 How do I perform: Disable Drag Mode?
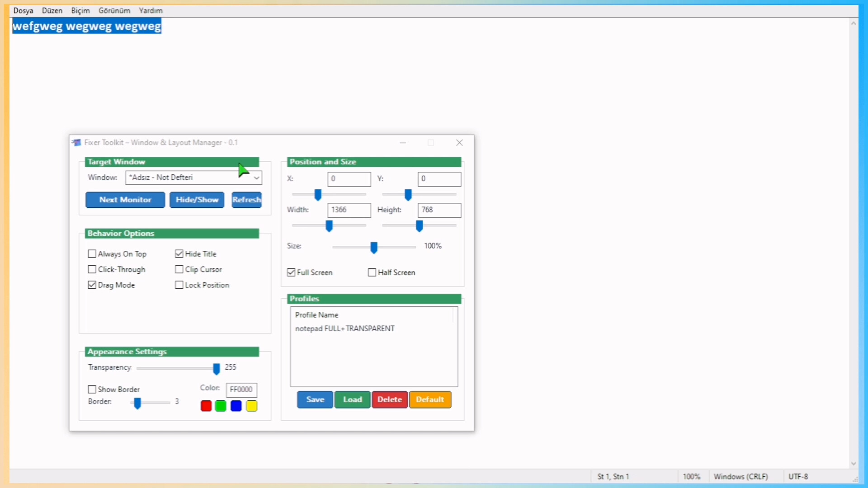point(92,285)
